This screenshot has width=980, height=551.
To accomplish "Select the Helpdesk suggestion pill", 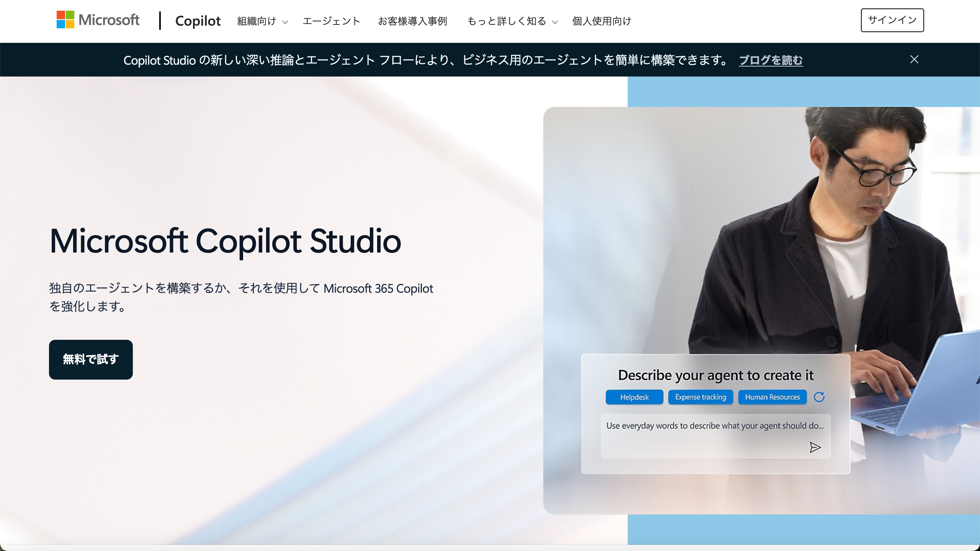I will click(634, 397).
